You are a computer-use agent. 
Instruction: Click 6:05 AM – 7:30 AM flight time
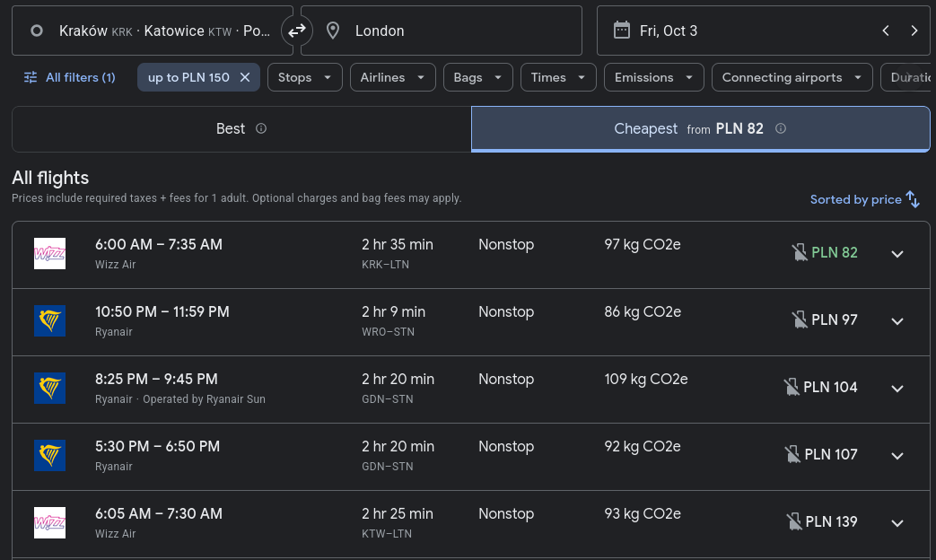(x=159, y=514)
